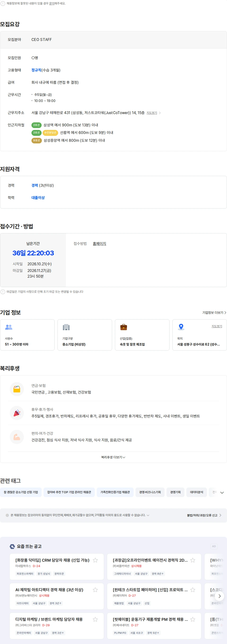Expand the copyright notice chevron
Image resolution: width=227 pixels, height=644 pixels.
coord(148,515)
